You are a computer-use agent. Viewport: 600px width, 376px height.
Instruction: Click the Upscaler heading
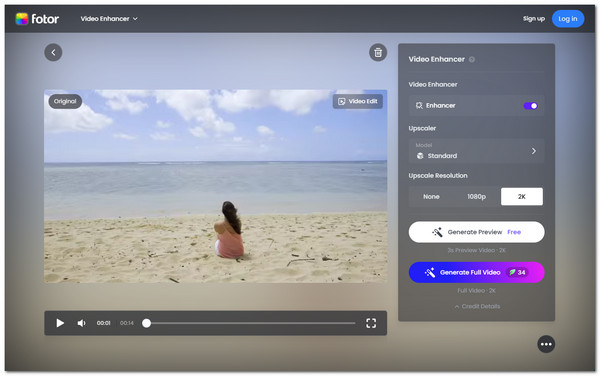point(422,128)
